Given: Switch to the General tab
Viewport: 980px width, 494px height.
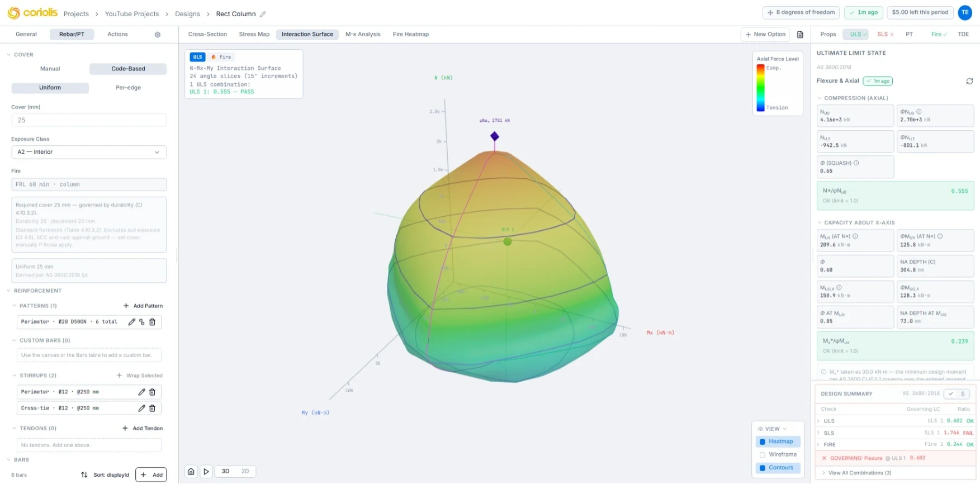Looking at the screenshot, I should (x=26, y=35).
